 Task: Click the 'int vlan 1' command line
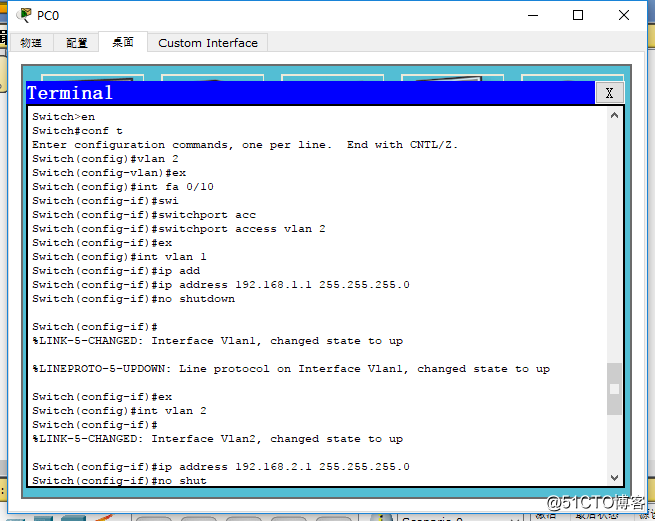pos(119,257)
